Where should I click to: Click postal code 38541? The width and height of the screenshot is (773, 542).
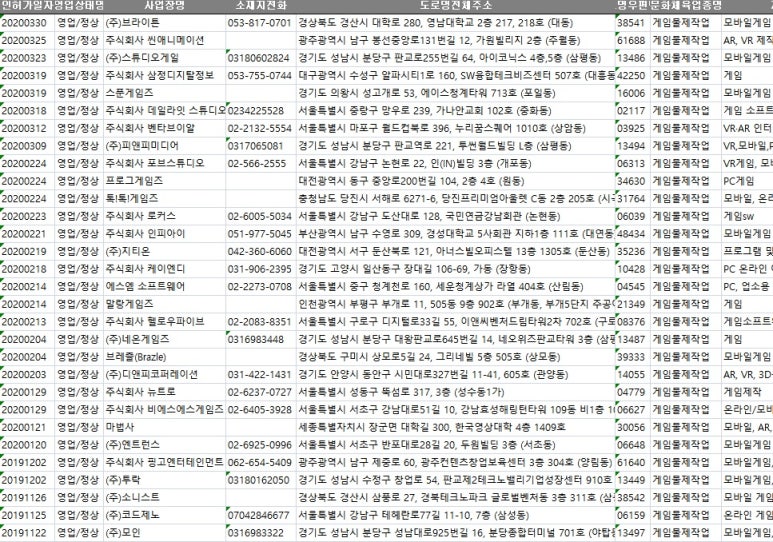click(x=633, y=23)
